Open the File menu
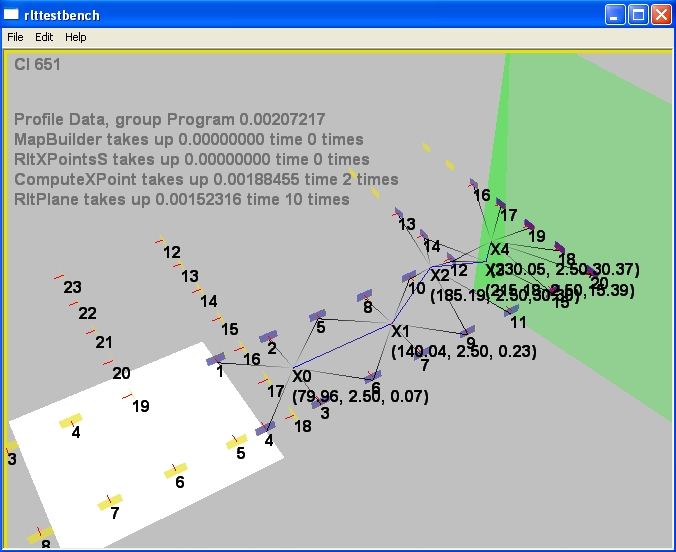 (15, 37)
